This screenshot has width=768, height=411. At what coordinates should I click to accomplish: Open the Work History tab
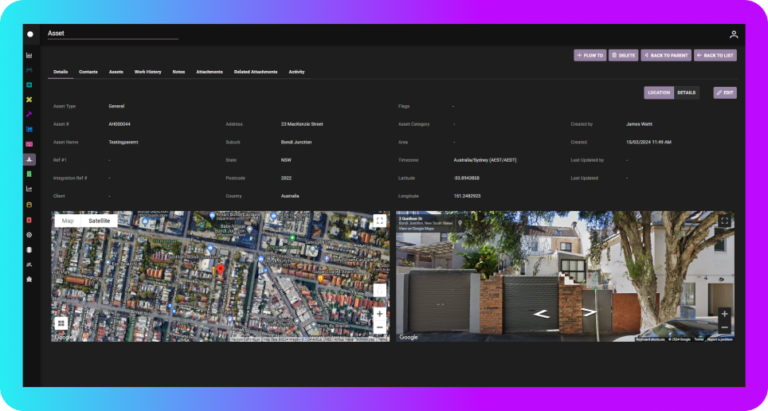pos(148,72)
